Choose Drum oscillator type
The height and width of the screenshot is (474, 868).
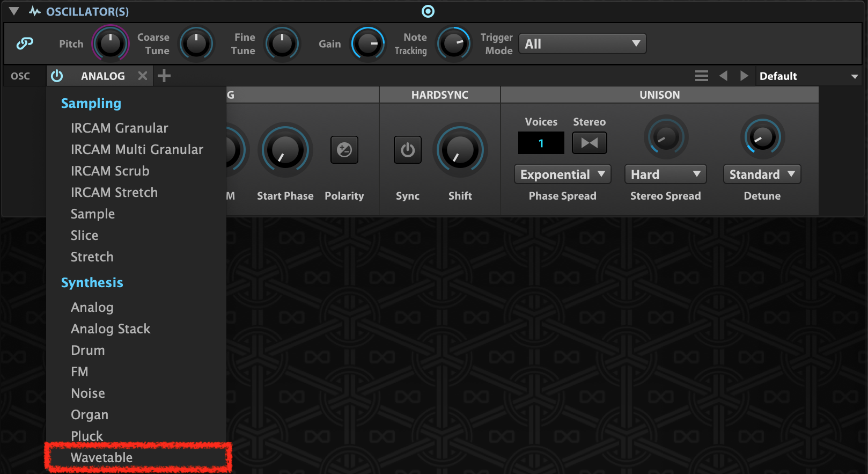coord(136,350)
